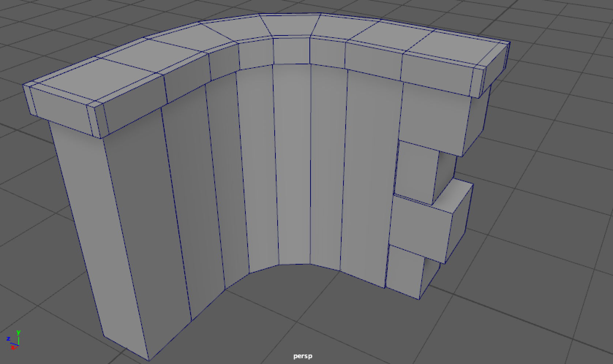Viewport: 613px width, 364px height.
Task: Click the XYZ axis orientation gizmo
Action: pyautogui.click(x=14, y=340)
